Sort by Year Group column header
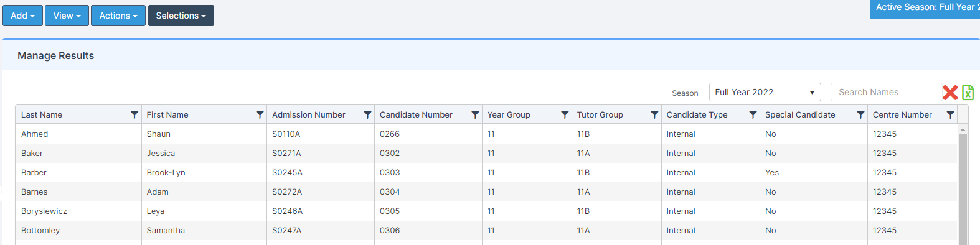This screenshot has height=245, width=980. [x=509, y=115]
